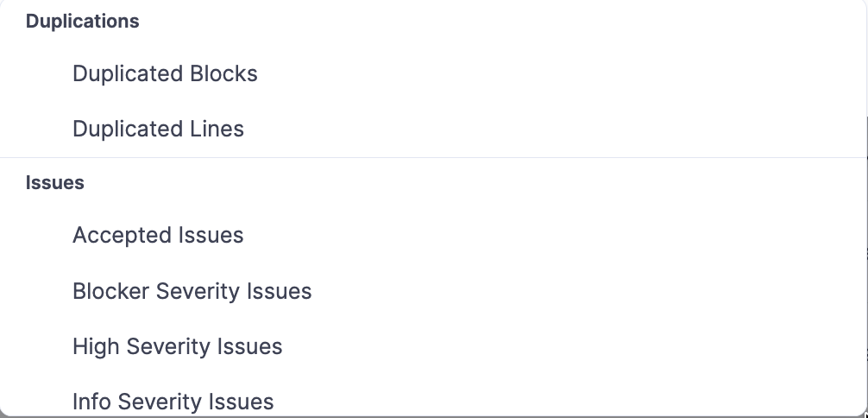868x418 pixels.
Task: Click the Duplicated Lines dropdown option
Action: [x=158, y=130]
